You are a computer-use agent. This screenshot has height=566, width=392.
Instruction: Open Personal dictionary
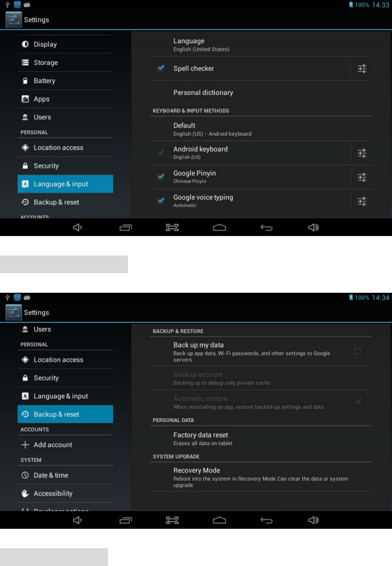(261, 93)
